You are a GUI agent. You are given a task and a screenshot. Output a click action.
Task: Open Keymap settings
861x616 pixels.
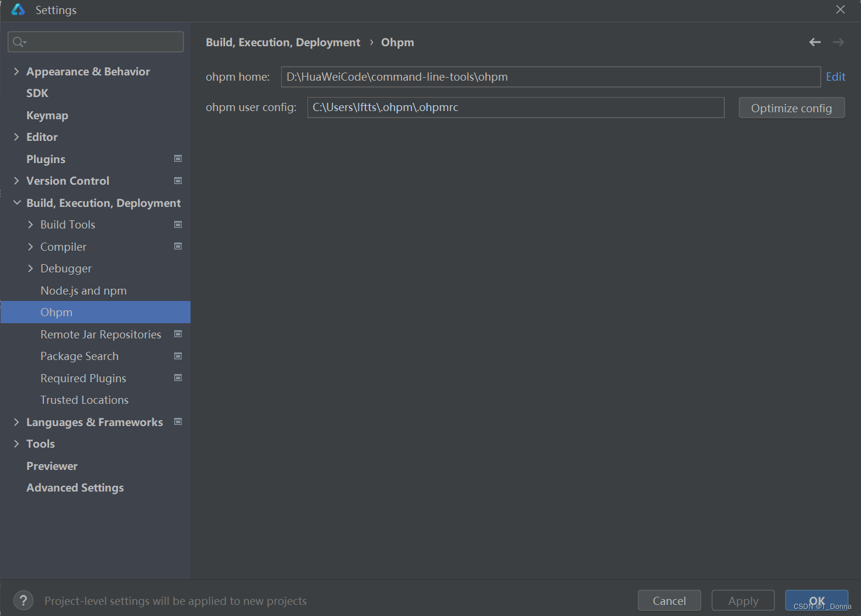click(47, 115)
